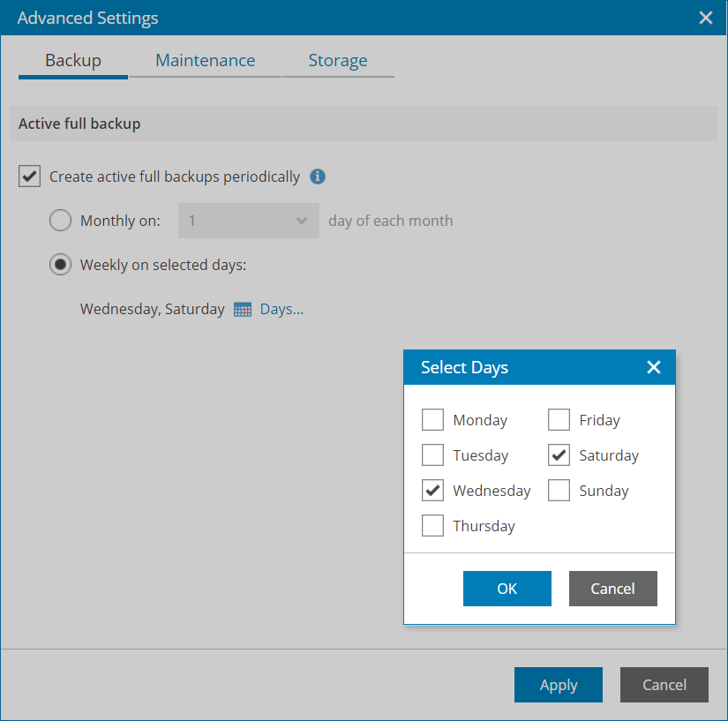The height and width of the screenshot is (721, 728).
Task: Close the Select Days popup
Action: 654,367
